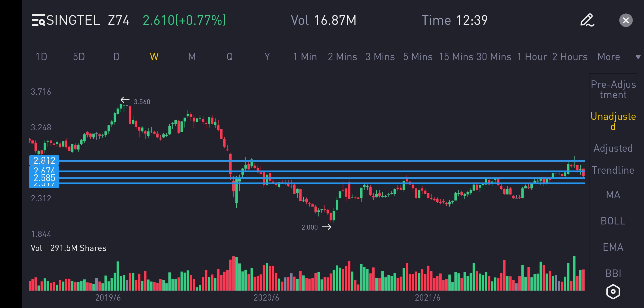Screen dimensions: 644x308
Task: Select Adjusted price mode
Action: pos(613,148)
